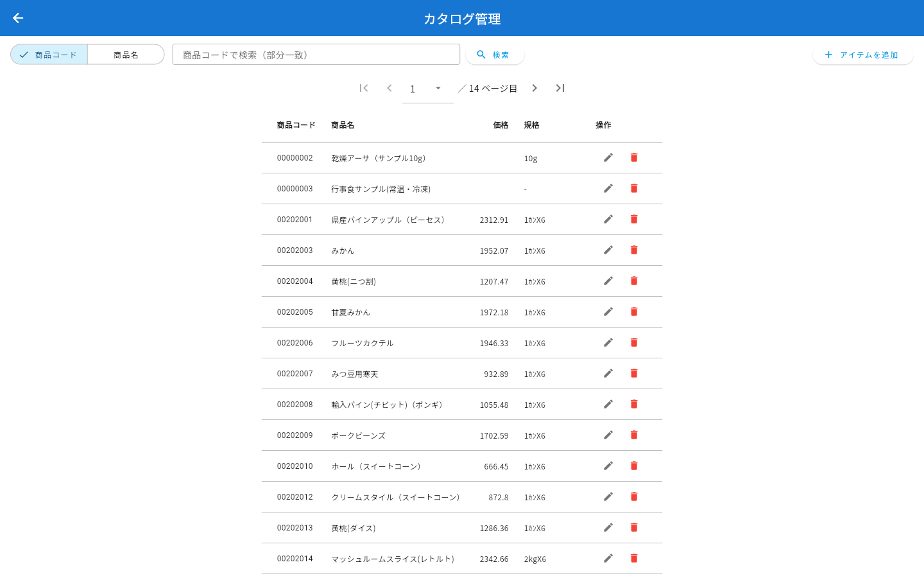
Task: Delete item 00202005 甘夏みかん
Action: click(x=634, y=311)
